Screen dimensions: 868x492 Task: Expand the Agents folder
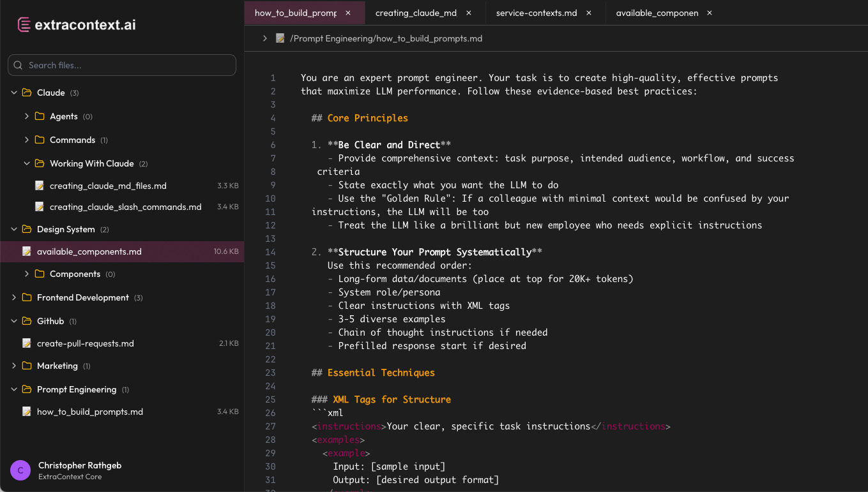(26, 116)
